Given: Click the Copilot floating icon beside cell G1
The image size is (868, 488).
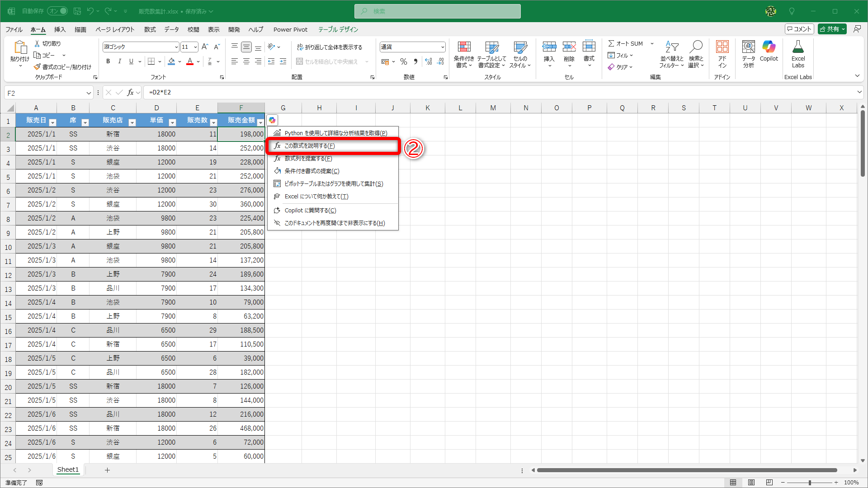Looking at the screenshot, I should [272, 120].
